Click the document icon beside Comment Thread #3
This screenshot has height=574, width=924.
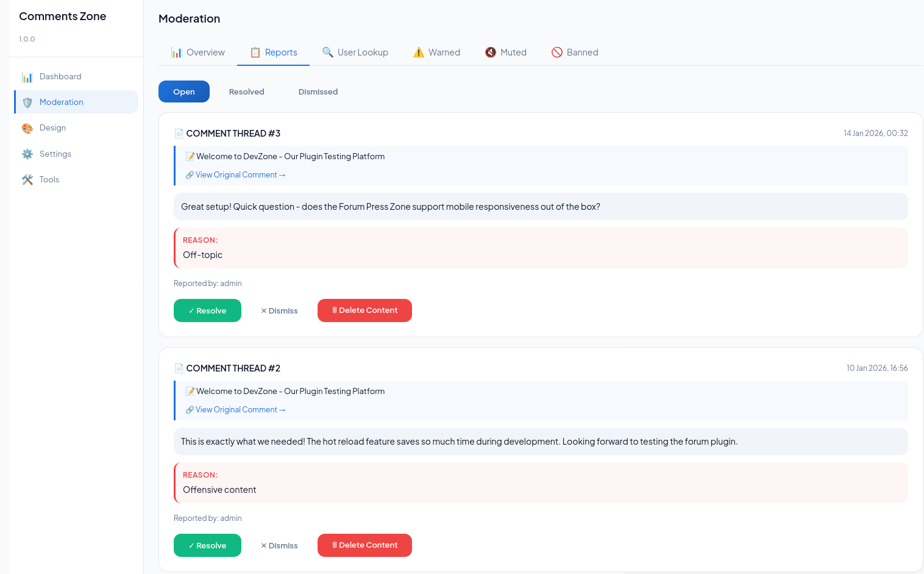[x=179, y=134]
